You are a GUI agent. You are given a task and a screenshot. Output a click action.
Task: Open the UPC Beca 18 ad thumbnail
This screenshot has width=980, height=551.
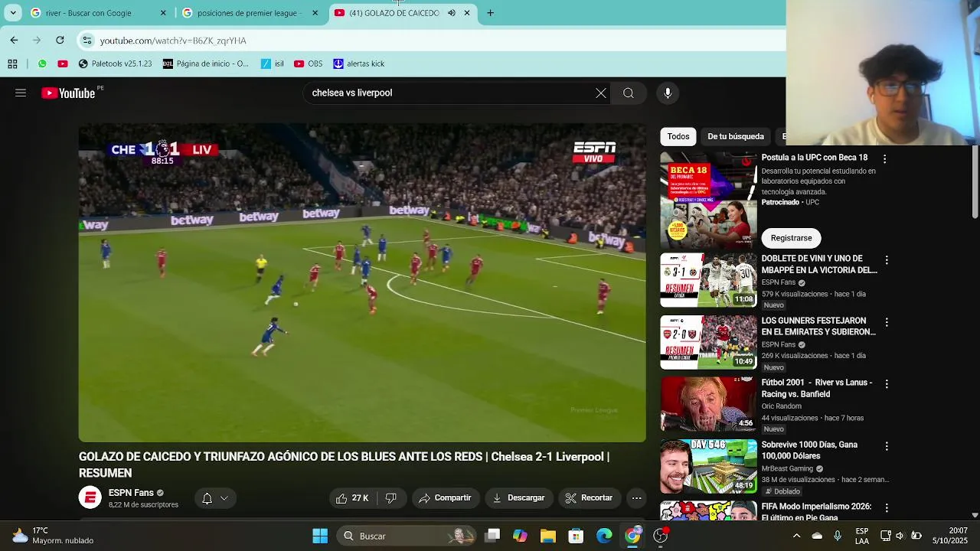coord(708,199)
